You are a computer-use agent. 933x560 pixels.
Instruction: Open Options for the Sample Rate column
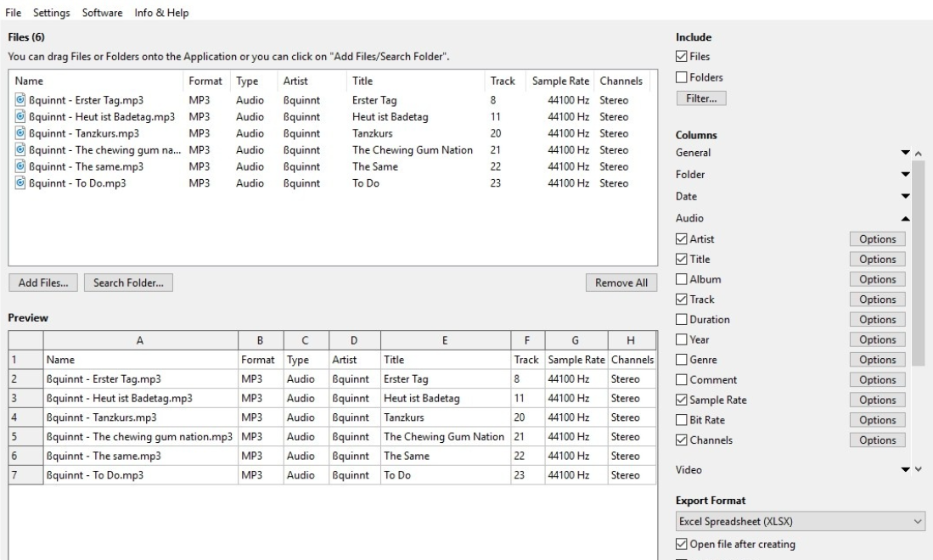(x=877, y=400)
